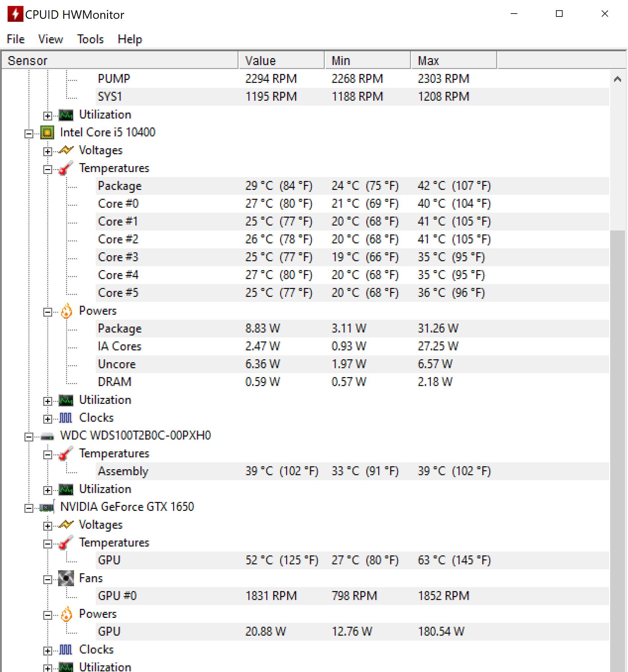This screenshot has height=672, width=628.
Task: Click the flame Powers icon under NVIDIA GeForce
Action: tap(66, 614)
